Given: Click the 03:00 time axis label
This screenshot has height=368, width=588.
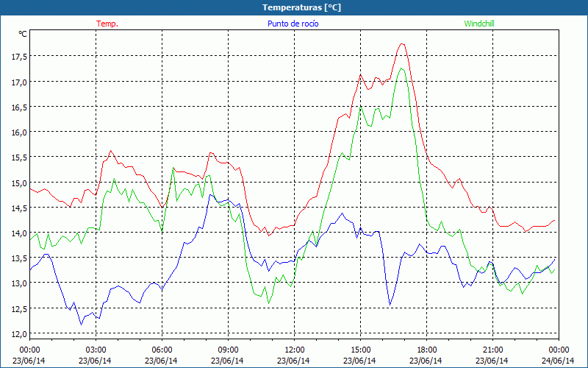Looking at the screenshot, I should click(96, 350).
